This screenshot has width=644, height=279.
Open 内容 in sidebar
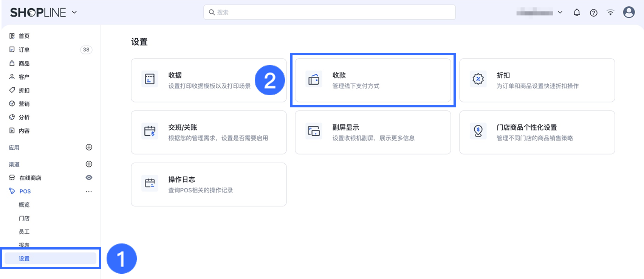point(24,131)
